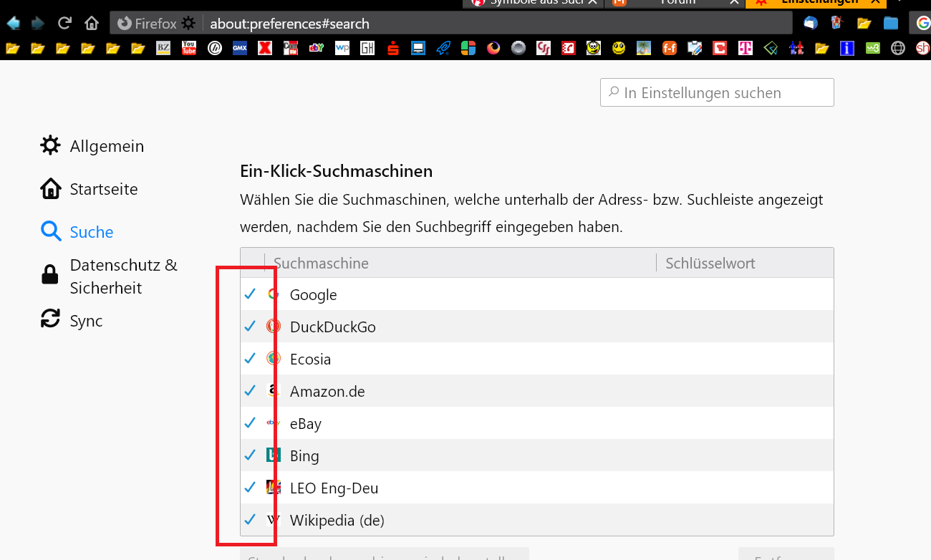Open the eBay bookmark in bookmarks bar
Image resolution: width=931 pixels, height=560 pixels.
click(x=316, y=49)
